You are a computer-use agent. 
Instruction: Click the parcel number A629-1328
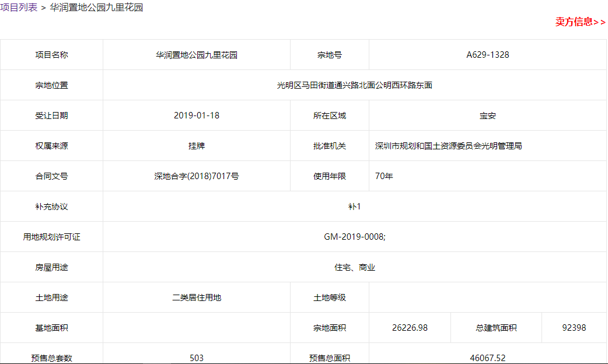tap(488, 55)
